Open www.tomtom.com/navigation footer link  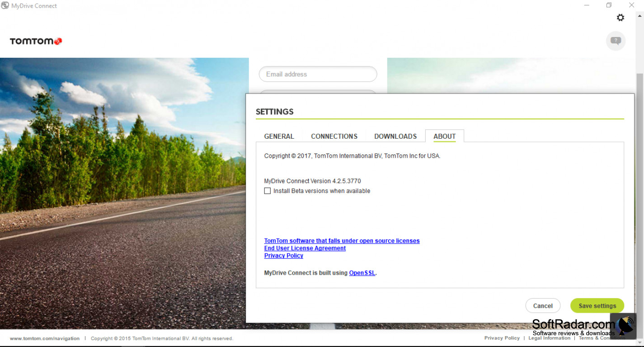pyautogui.click(x=45, y=338)
